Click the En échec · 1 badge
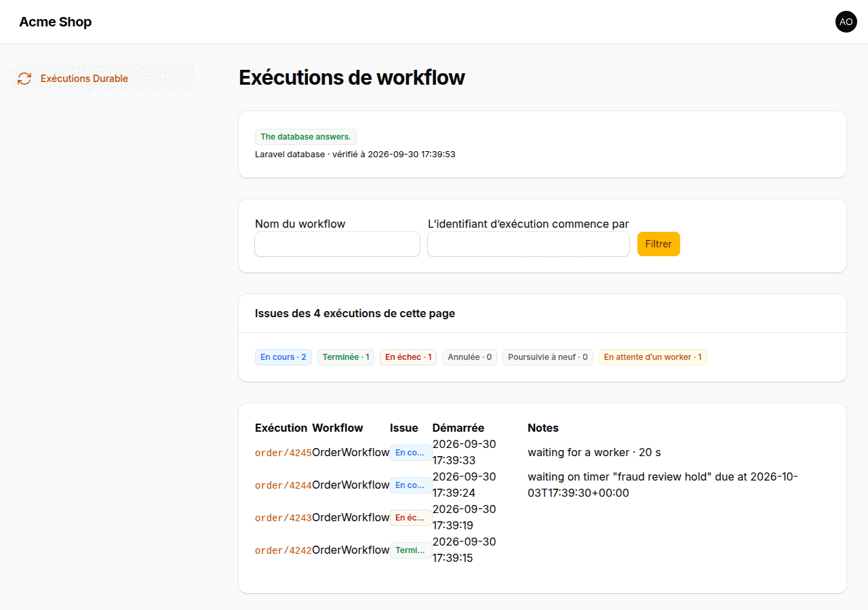This screenshot has width=868, height=610. pyautogui.click(x=408, y=357)
